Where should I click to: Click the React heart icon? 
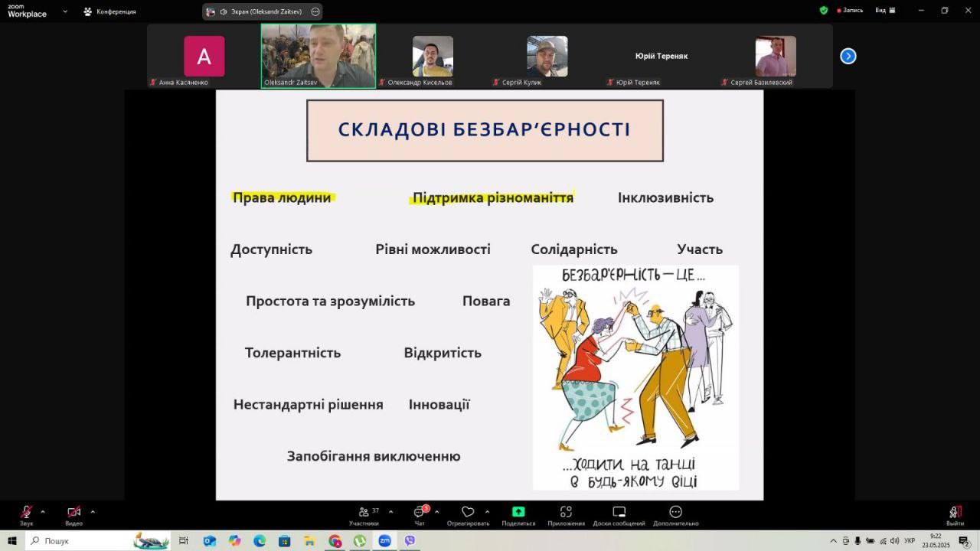(468, 515)
